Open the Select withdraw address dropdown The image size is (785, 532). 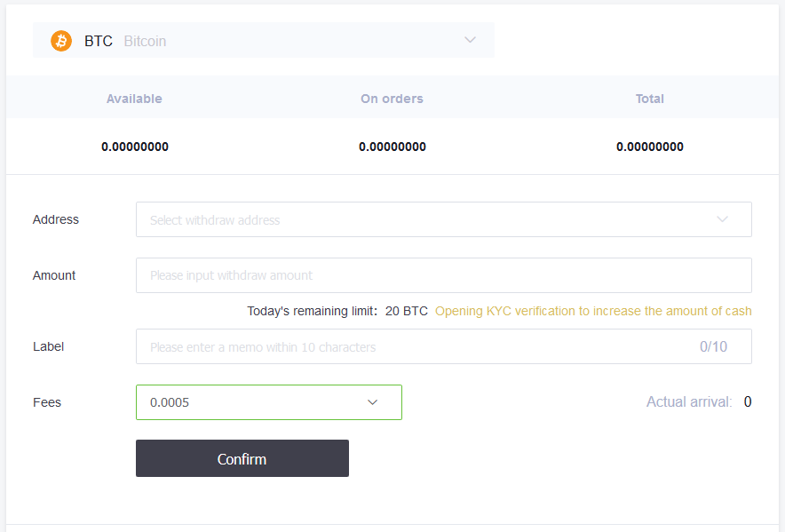pyautogui.click(x=426, y=219)
